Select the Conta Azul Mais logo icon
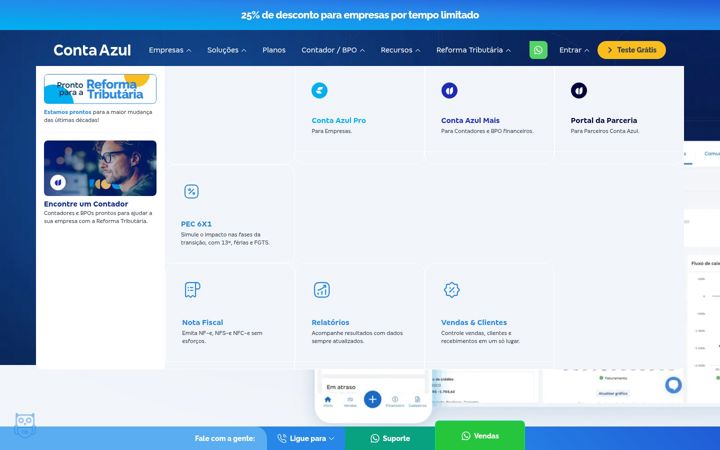 [x=449, y=90]
